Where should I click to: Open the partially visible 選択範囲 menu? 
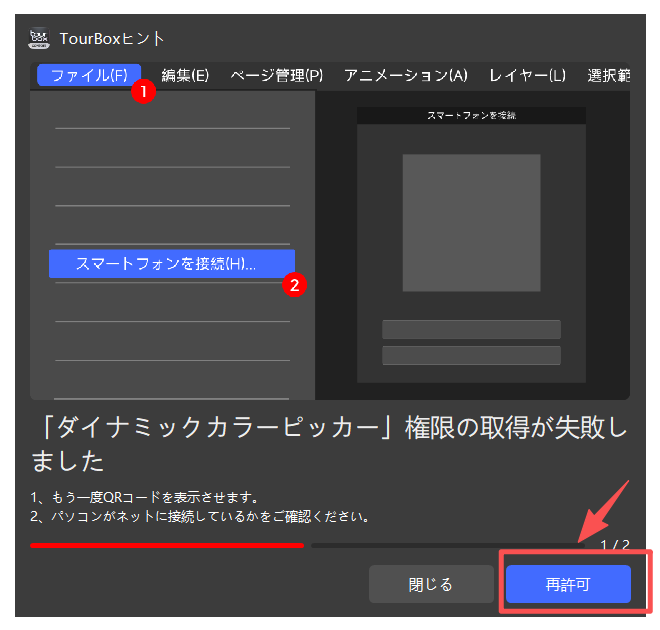point(608,75)
